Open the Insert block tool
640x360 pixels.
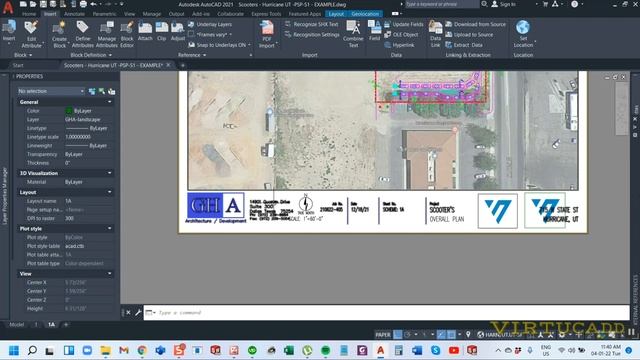(x=9, y=31)
